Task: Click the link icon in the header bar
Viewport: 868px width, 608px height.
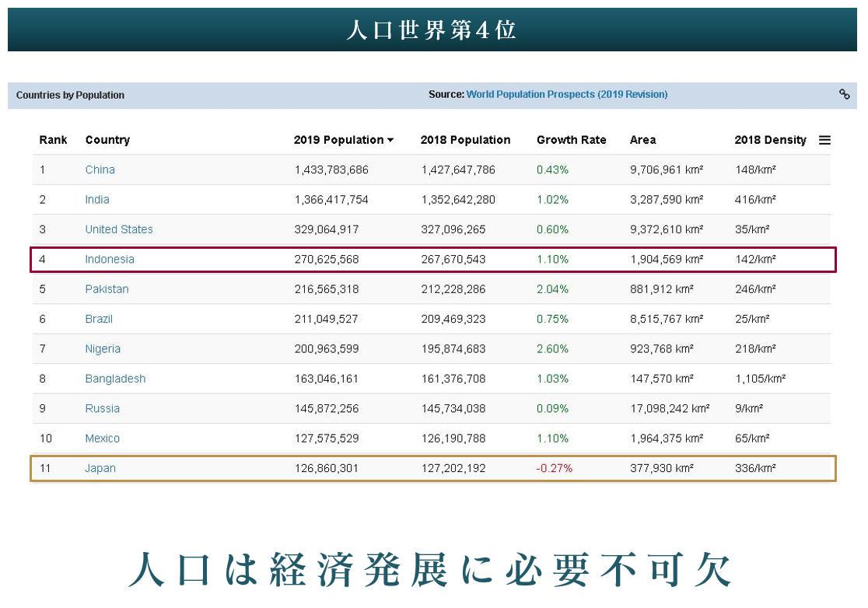Action: click(x=844, y=95)
